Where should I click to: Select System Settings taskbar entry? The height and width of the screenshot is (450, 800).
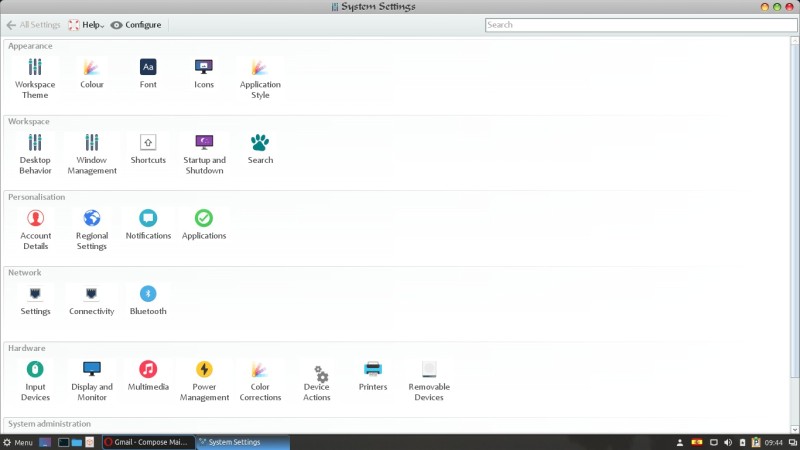pos(243,442)
